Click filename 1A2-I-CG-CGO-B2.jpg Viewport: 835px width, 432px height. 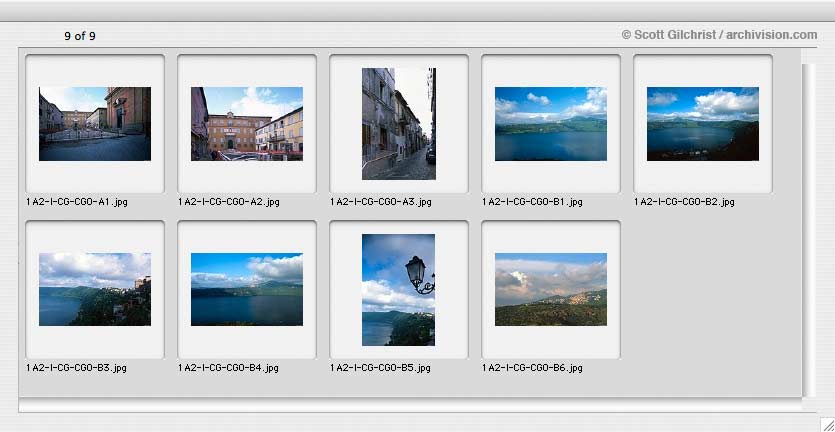[684, 202]
